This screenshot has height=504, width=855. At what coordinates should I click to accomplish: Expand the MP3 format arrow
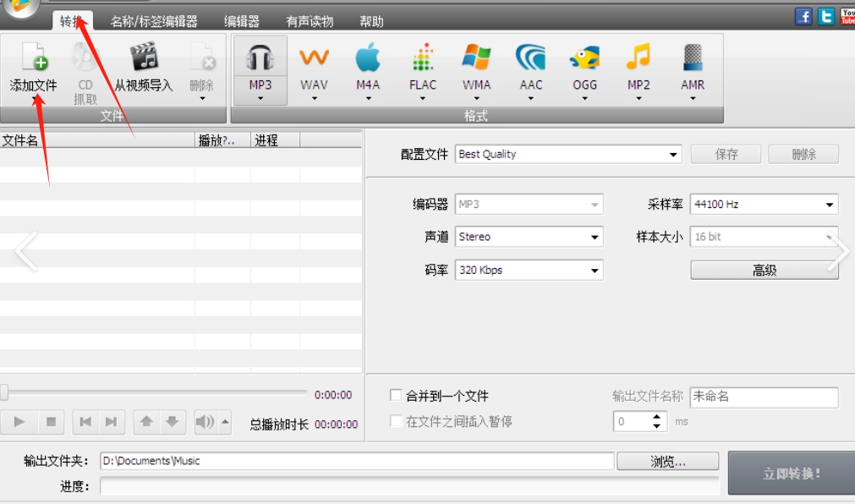pyautogui.click(x=260, y=99)
